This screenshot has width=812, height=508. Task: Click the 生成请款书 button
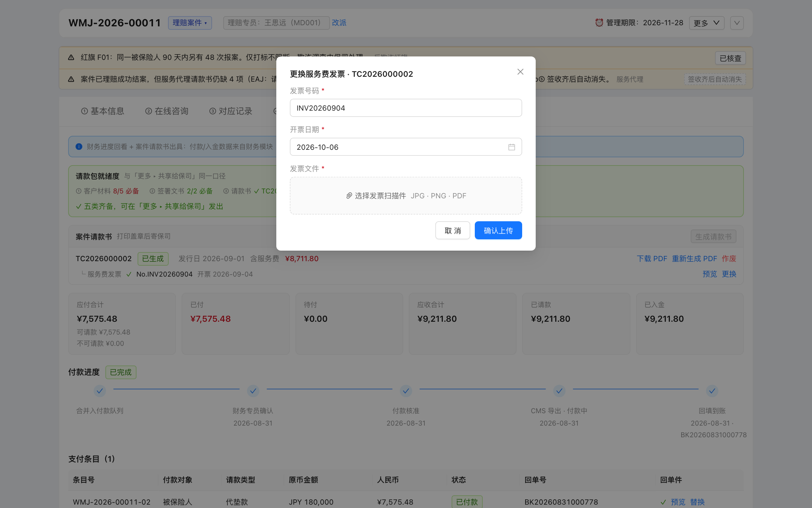[x=713, y=237]
